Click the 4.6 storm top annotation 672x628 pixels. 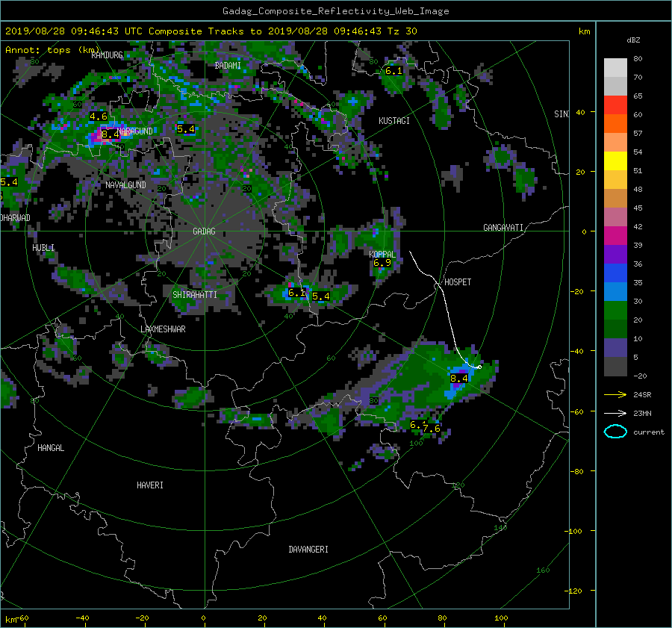(x=98, y=116)
